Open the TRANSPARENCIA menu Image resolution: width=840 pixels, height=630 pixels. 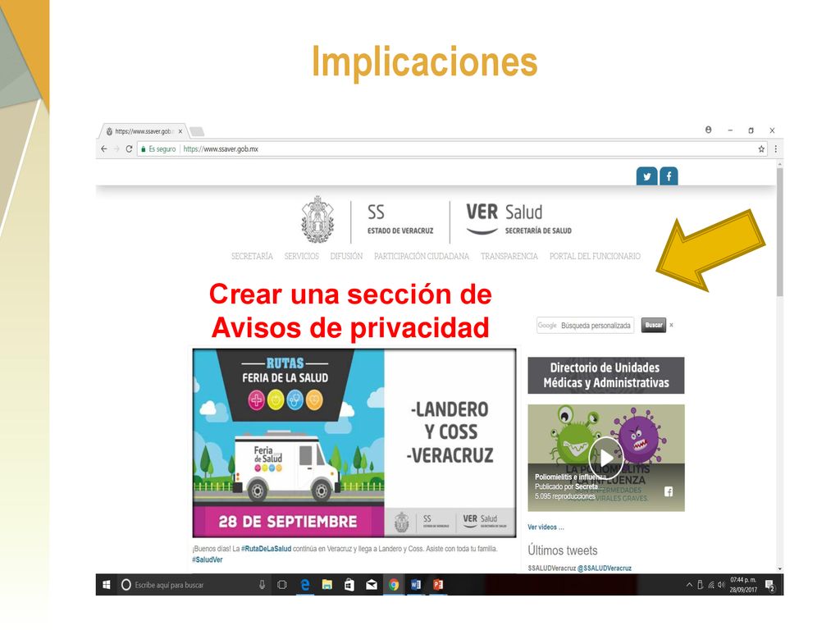509,256
